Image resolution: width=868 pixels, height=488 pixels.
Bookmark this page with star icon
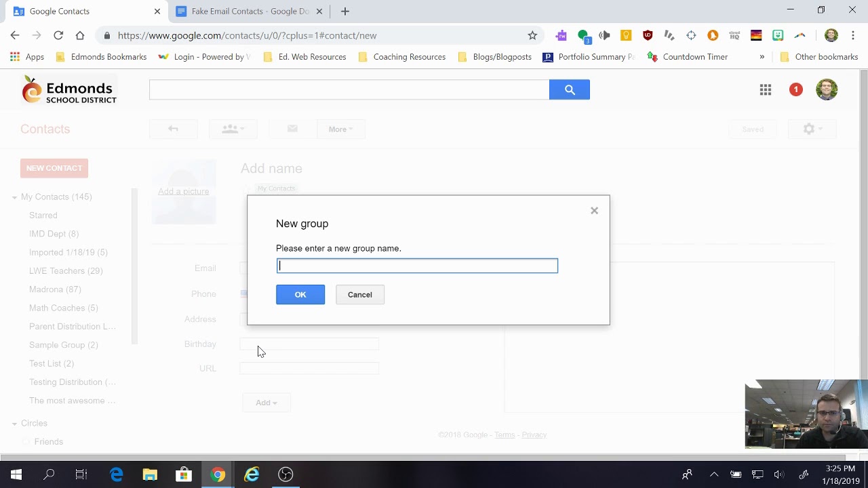pos(532,35)
